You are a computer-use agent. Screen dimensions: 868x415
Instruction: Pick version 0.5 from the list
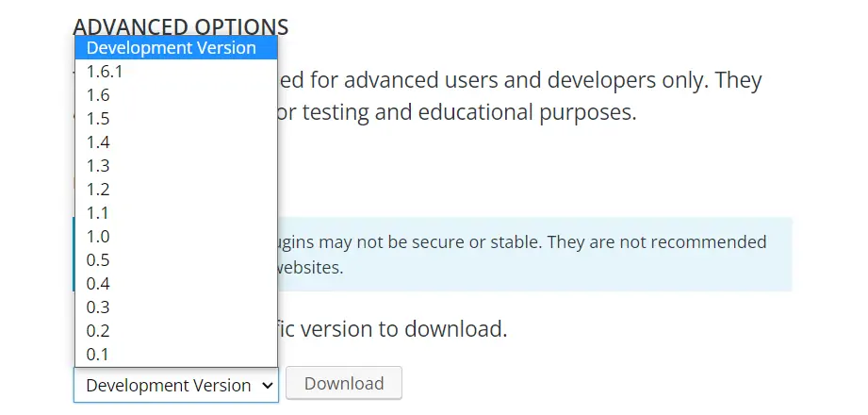click(175, 260)
